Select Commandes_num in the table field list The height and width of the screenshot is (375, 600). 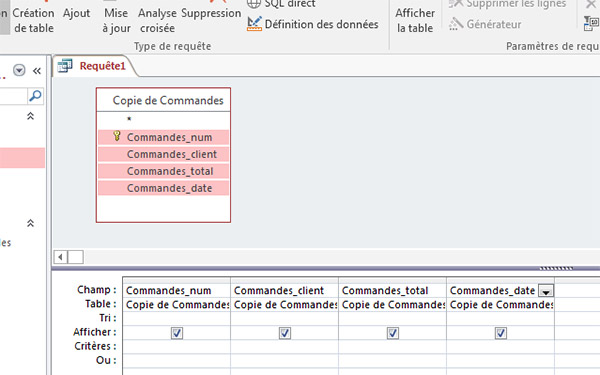163,137
